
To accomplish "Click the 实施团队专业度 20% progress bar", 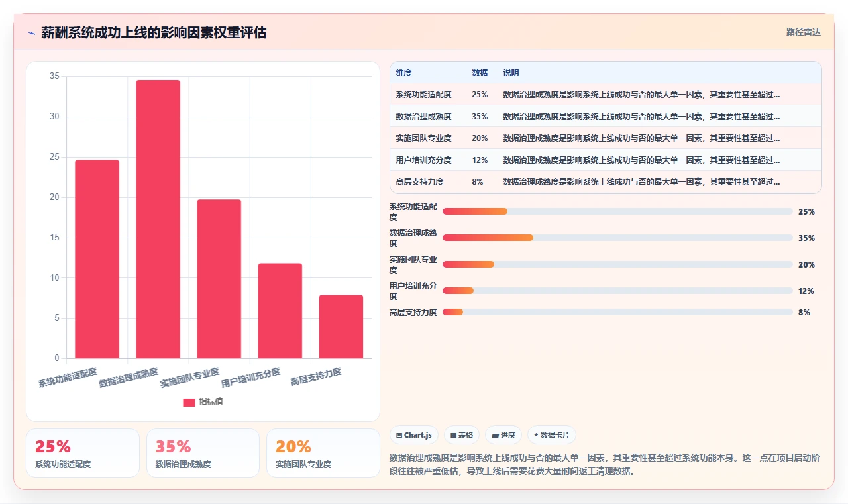I will click(617, 264).
